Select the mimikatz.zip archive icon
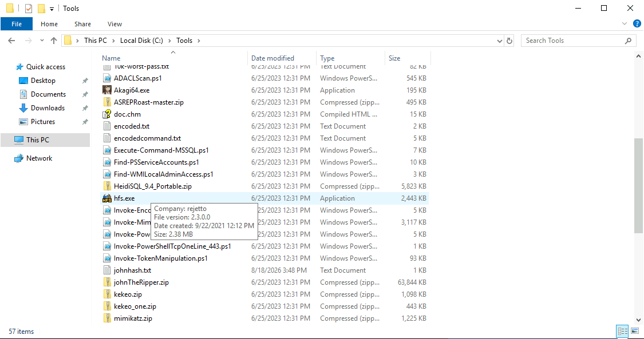The width and height of the screenshot is (644, 339). 107,318
